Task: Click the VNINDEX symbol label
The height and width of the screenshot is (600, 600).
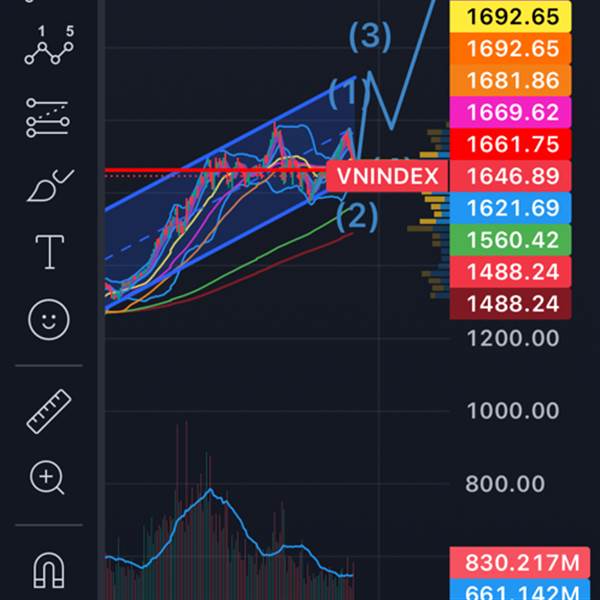Action: point(387,176)
